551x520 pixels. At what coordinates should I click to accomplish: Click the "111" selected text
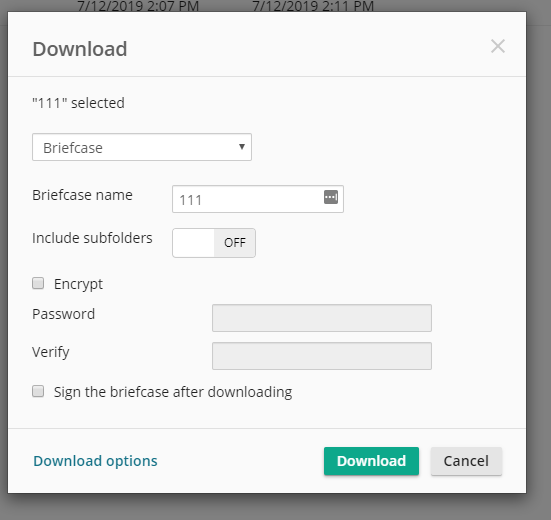coord(78,103)
